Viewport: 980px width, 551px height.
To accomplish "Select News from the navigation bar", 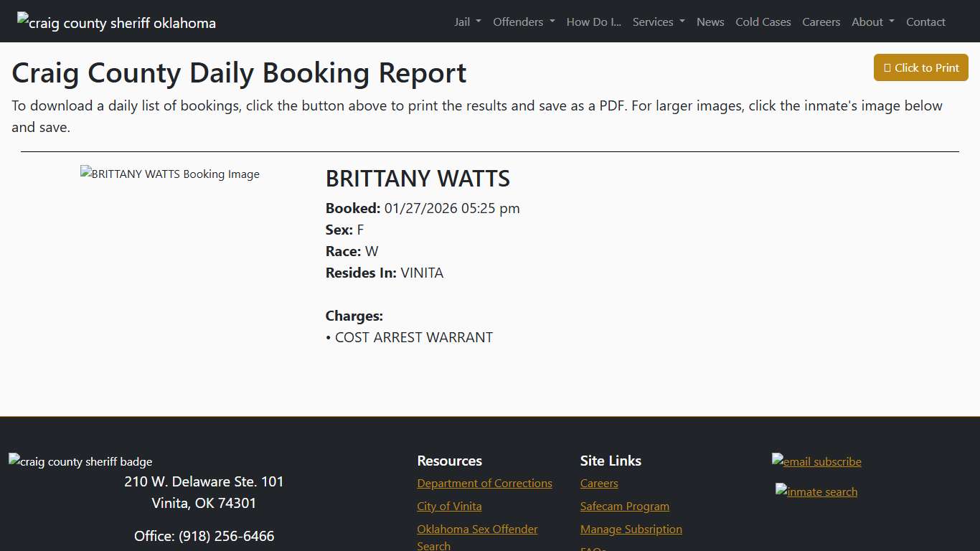I will (710, 22).
